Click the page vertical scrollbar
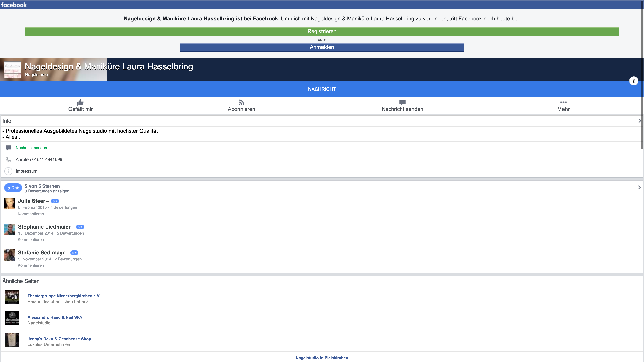The width and height of the screenshot is (644, 362). tap(642, 75)
